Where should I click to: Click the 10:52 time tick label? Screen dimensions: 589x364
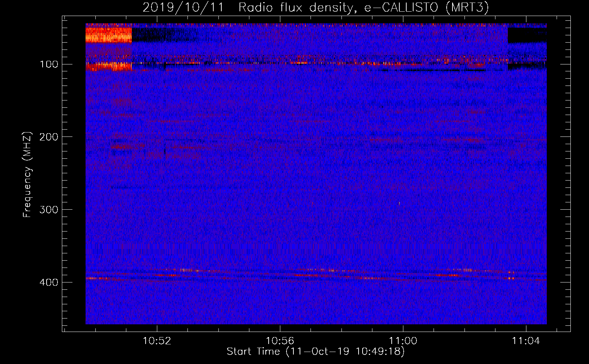pyautogui.click(x=157, y=341)
